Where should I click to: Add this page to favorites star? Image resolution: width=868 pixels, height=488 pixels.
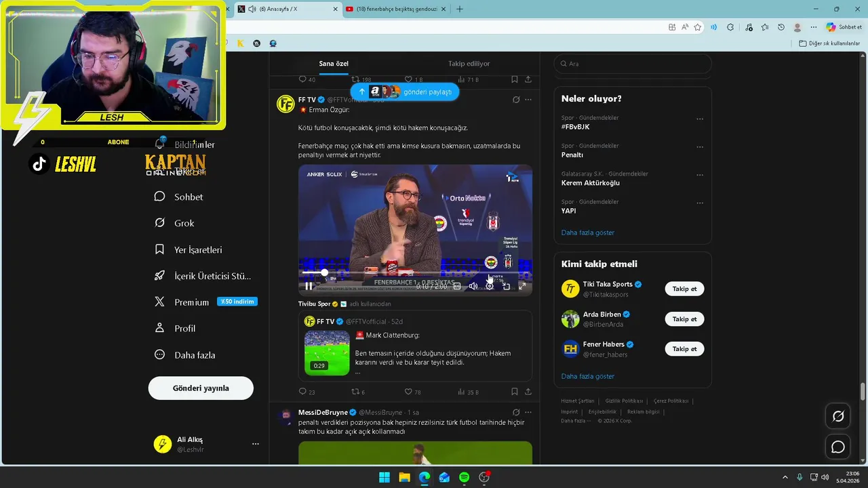(x=698, y=27)
